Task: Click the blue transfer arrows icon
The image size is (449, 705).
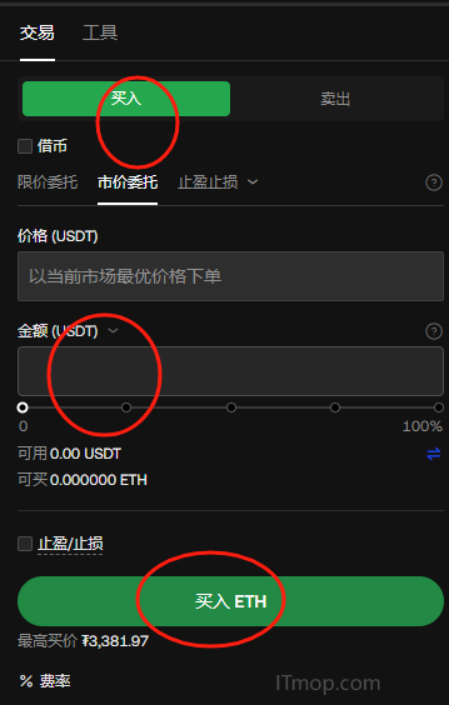Action: 433,454
